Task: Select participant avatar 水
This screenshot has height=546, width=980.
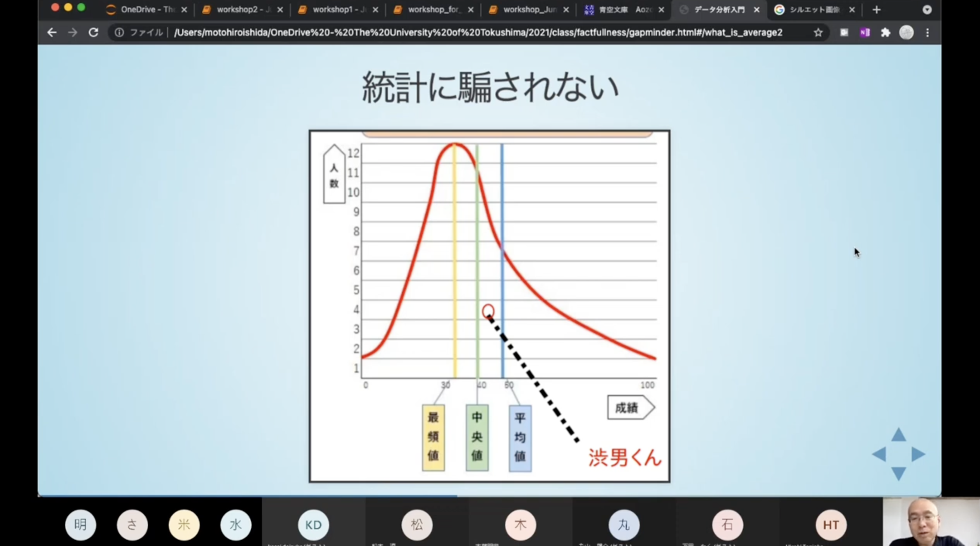Action: point(236,525)
